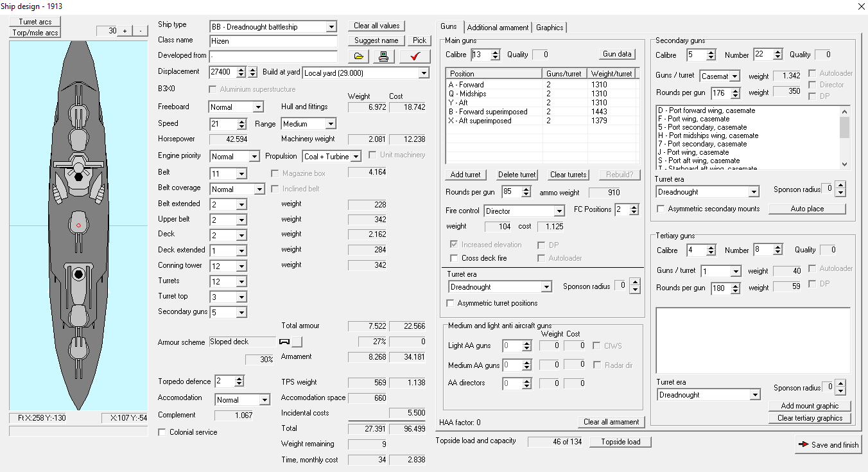Adjust the main gun Calibre stepper
The width and height of the screenshot is (868, 472).
click(x=495, y=55)
